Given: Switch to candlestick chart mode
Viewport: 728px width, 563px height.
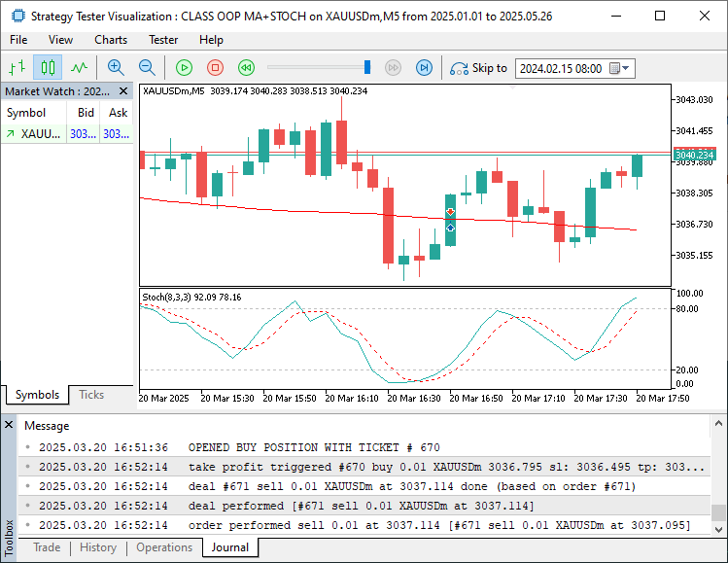Looking at the screenshot, I should [48, 67].
